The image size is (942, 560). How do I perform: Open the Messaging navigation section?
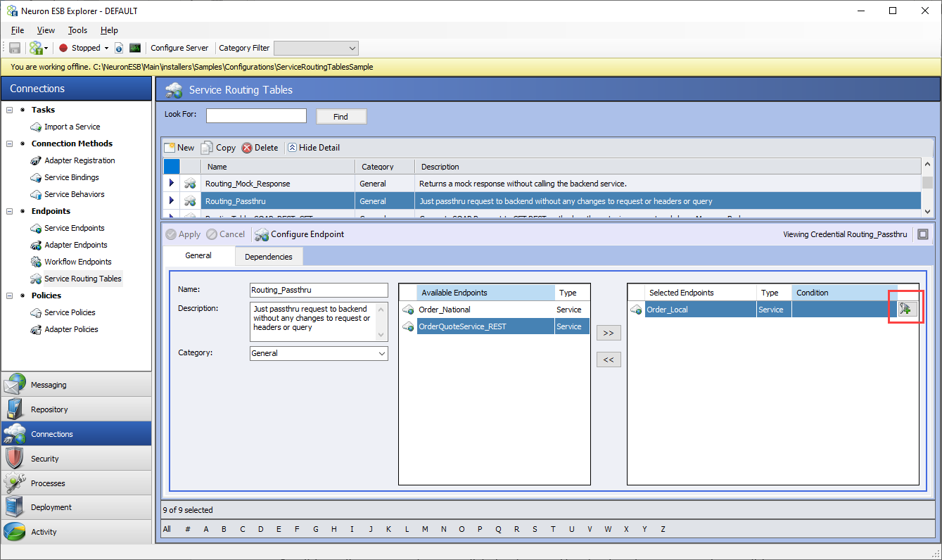pos(76,385)
